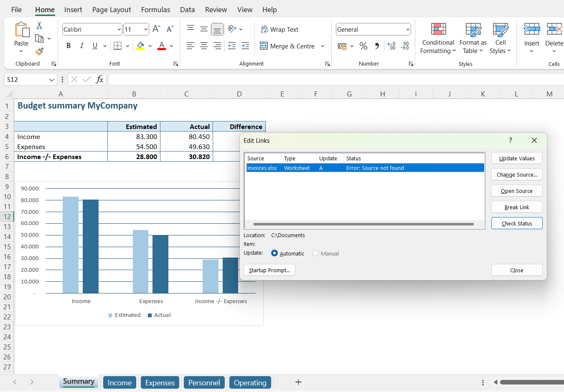The image size is (564, 392).
Task: Apply percent number style
Action: coord(363,46)
